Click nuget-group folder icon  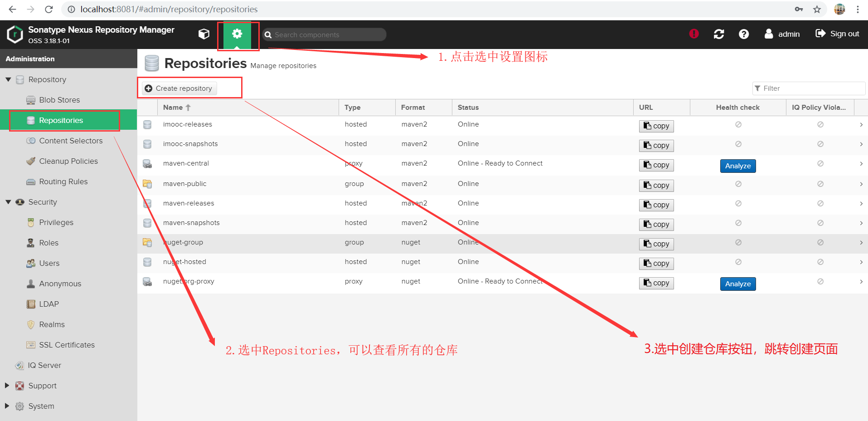point(147,242)
